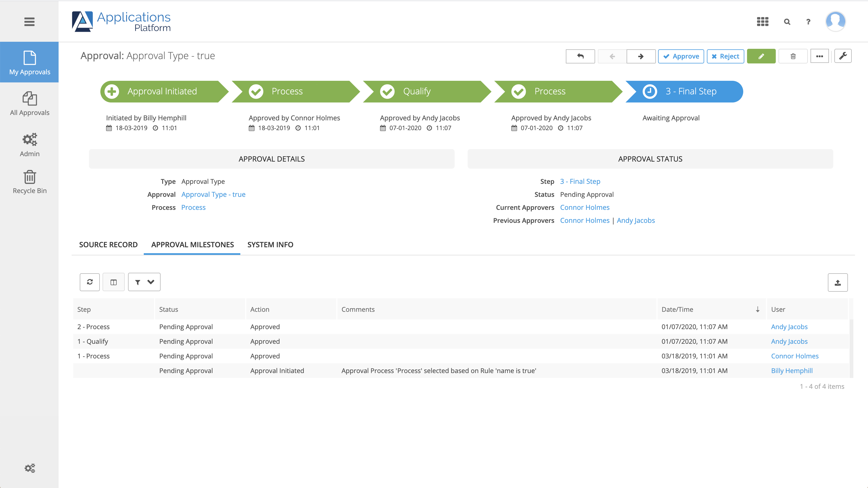Viewport: 868px width, 488px height.
Task: Click the edit pencil icon
Action: pos(761,56)
